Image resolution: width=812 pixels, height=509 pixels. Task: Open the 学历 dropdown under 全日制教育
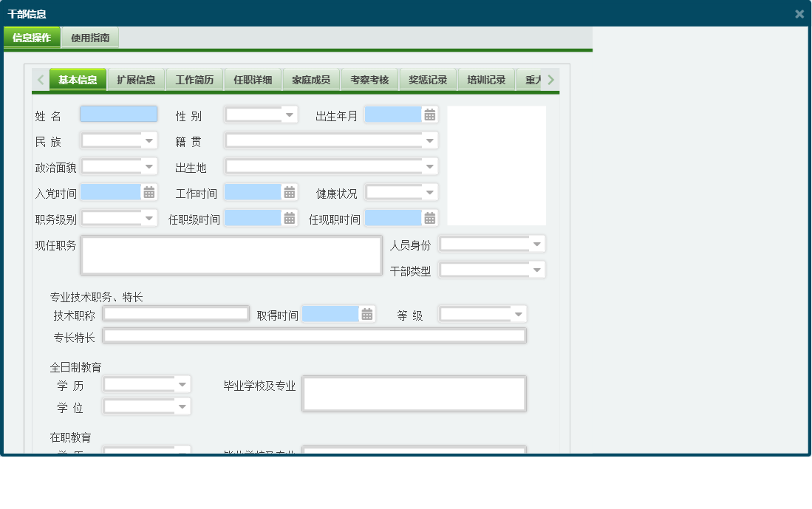point(183,385)
